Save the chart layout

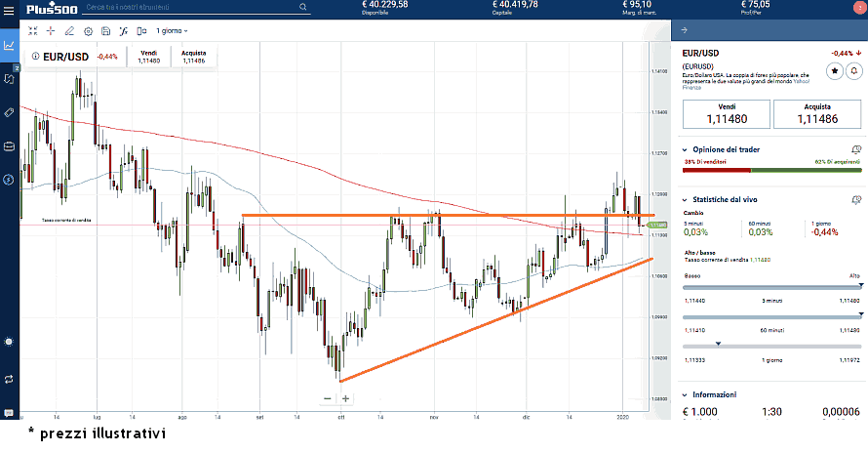pos(105,31)
